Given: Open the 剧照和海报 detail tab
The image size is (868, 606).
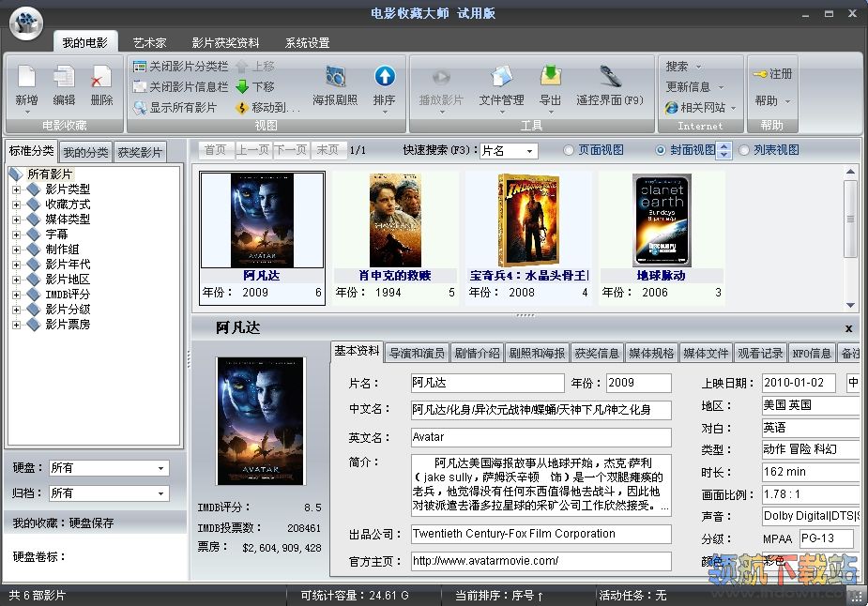Looking at the screenshot, I should [537, 353].
